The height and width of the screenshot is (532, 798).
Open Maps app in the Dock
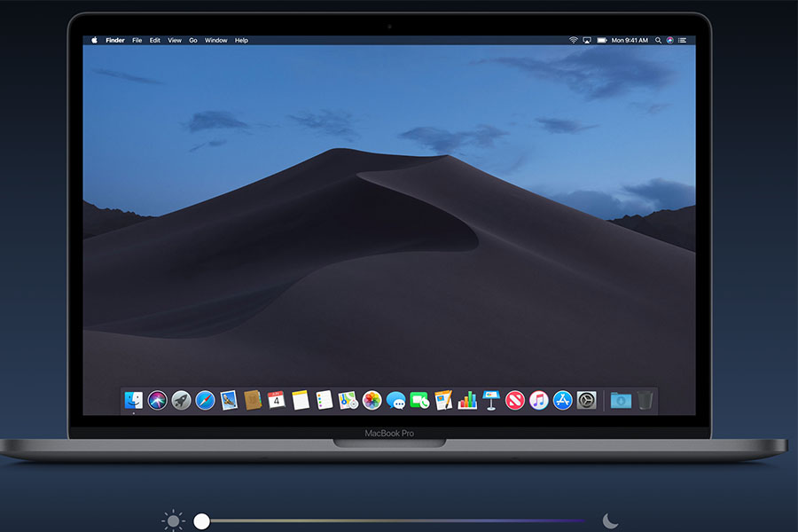coord(348,400)
